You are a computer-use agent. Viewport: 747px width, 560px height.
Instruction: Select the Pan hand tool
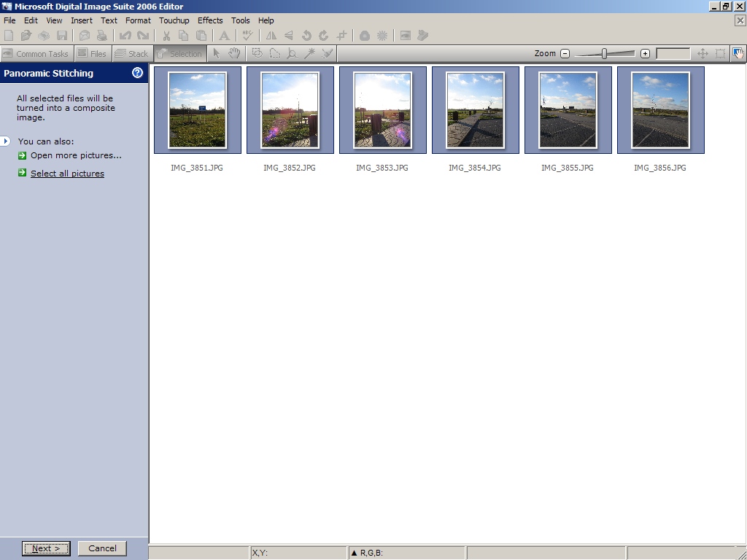click(x=234, y=53)
